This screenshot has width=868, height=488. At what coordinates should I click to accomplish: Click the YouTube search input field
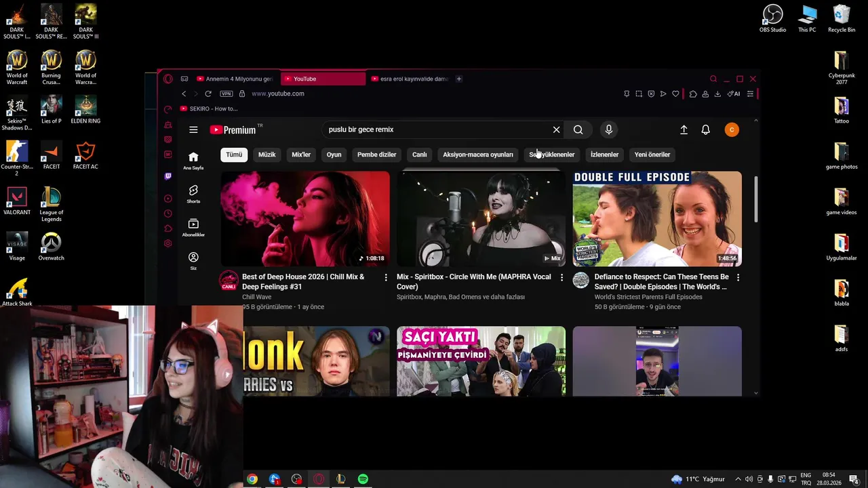click(x=437, y=129)
